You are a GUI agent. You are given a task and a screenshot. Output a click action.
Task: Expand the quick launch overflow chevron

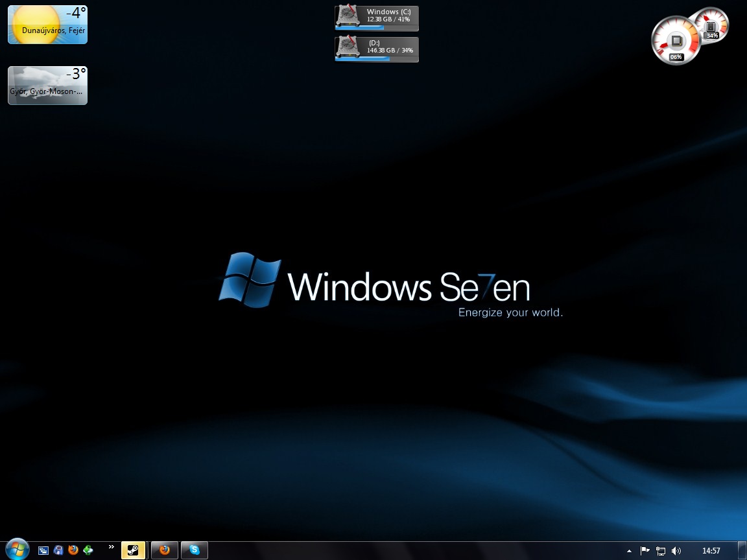pos(112,546)
